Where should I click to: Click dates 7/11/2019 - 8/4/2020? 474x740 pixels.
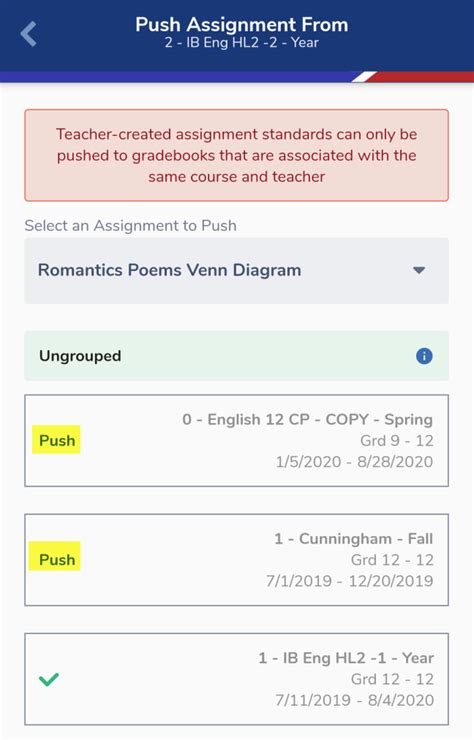coord(355,700)
